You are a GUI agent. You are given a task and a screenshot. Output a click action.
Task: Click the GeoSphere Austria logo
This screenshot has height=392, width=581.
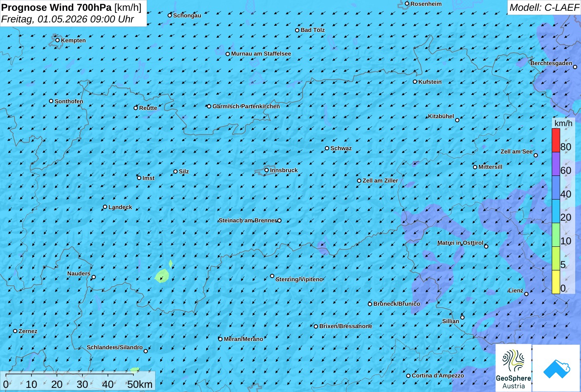tap(513, 368)
